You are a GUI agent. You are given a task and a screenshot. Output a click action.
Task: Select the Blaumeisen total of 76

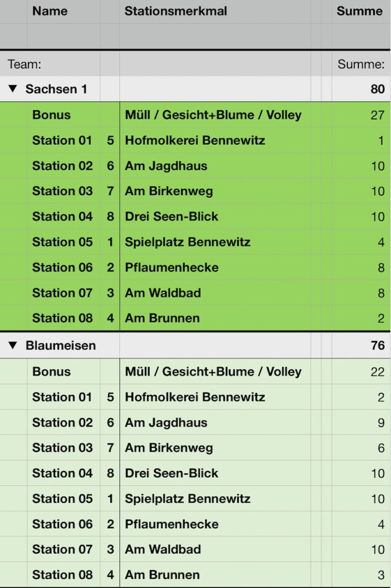point(377,346)
